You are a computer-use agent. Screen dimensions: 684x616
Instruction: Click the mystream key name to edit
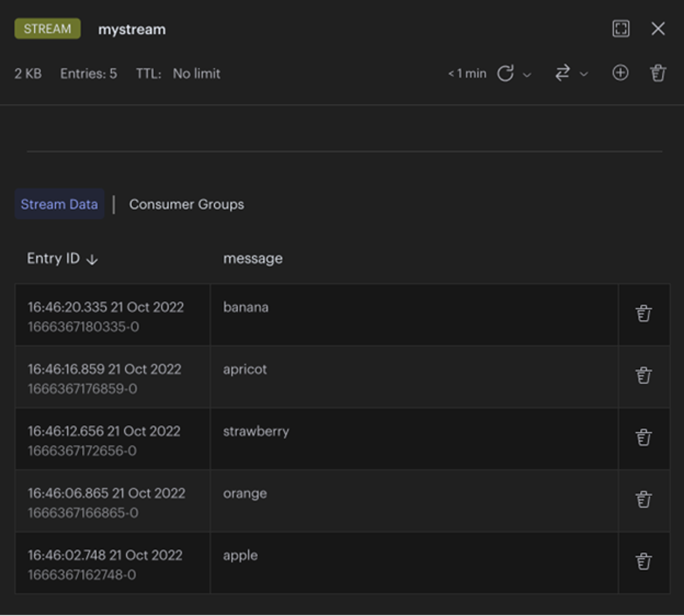pyautogui.click(x=132, y=29)
